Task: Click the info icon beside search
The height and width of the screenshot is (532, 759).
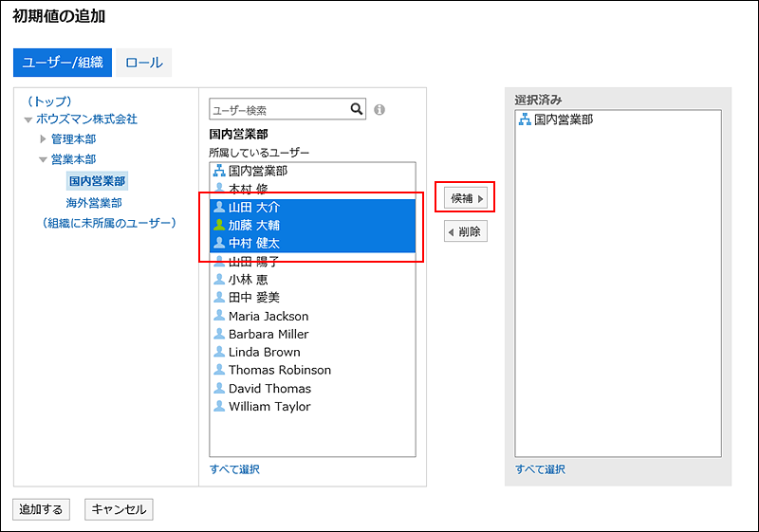Action: (x=379, y=110)
